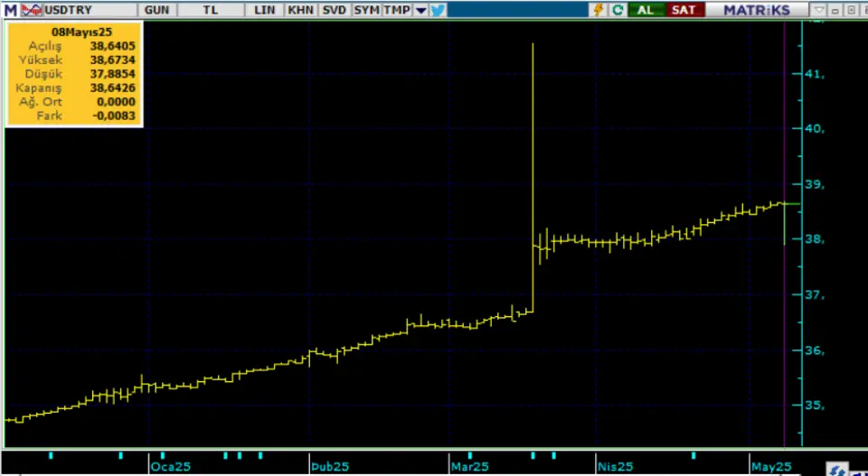Click the value 0,0000
Screen dimensions: 868x476
[116, 102]
